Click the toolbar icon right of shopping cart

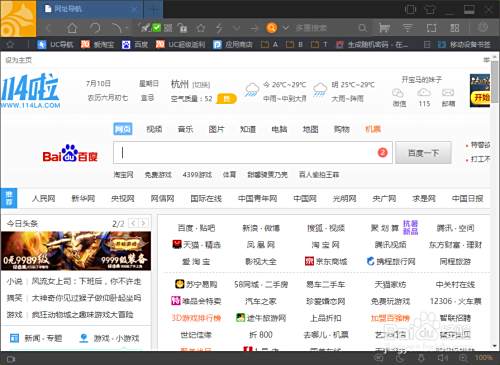click(407, 28)
